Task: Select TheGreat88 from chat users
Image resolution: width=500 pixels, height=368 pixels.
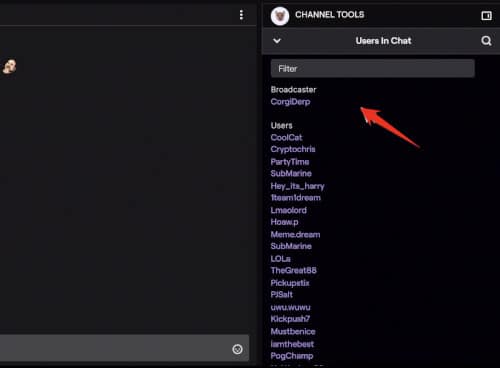Action: coord(293,270)
